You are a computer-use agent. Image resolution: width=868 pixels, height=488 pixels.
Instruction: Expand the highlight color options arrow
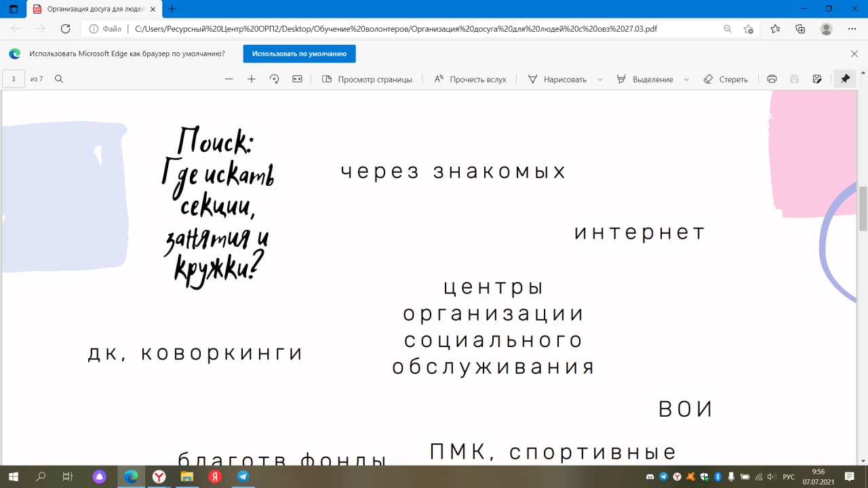pos(686,79)
